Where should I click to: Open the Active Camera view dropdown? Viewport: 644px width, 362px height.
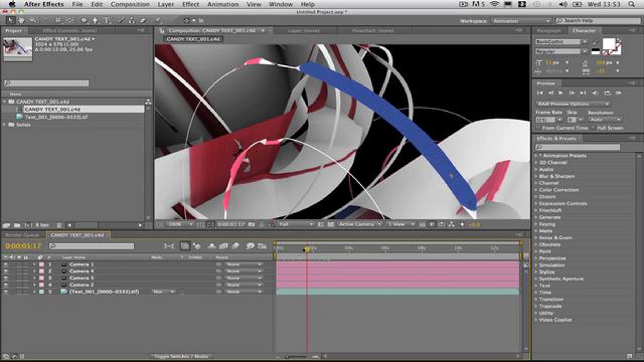pyautogui.click(x=360, y=224)
